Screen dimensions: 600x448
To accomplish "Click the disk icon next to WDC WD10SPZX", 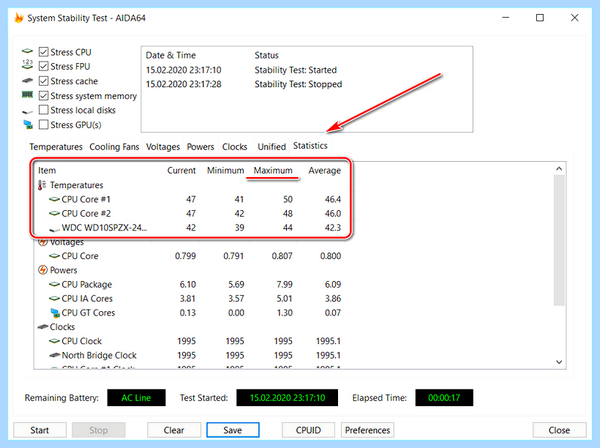I will pos(54,229).
